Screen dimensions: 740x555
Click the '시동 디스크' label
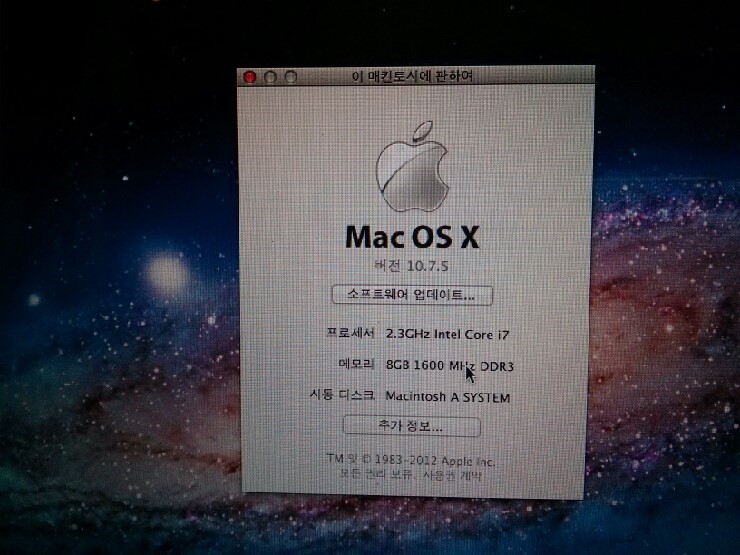coord(342,396)
